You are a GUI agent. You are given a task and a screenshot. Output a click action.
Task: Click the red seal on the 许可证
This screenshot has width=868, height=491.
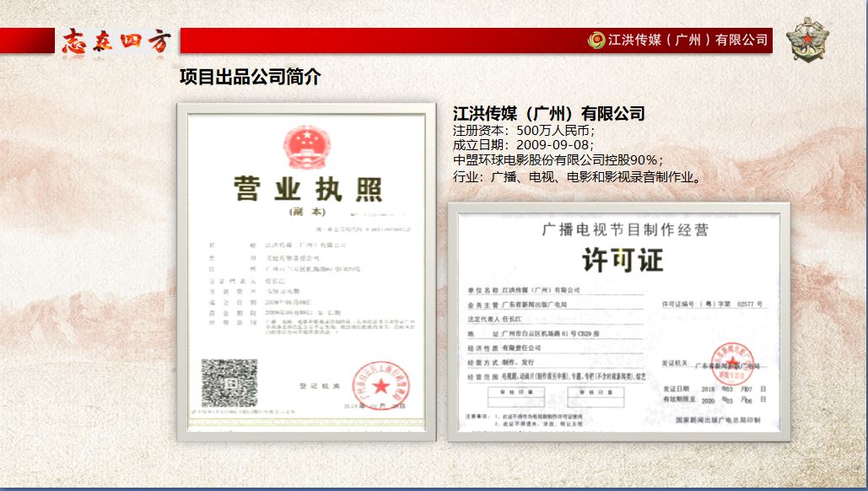click(732, 363)
